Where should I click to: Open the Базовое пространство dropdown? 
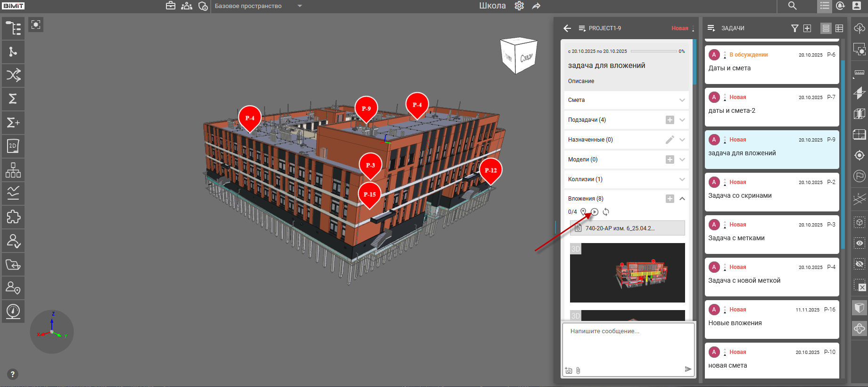tap(299, 6)
